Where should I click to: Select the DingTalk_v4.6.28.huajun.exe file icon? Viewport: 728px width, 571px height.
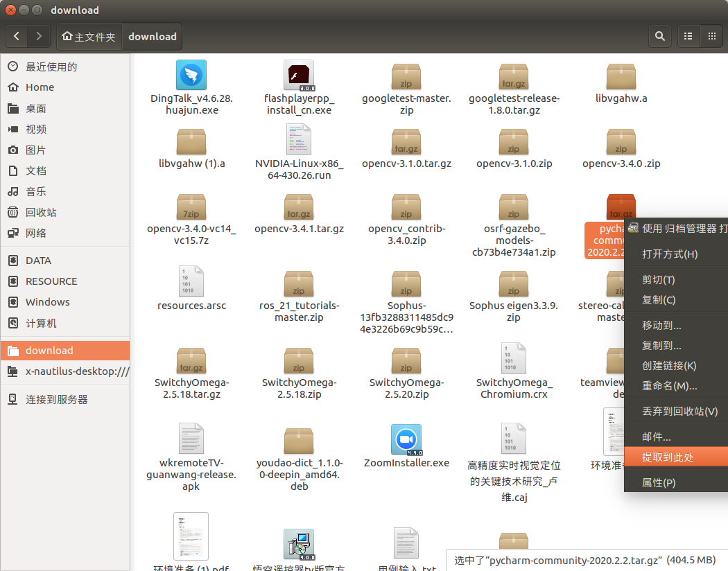coord(191,75)
